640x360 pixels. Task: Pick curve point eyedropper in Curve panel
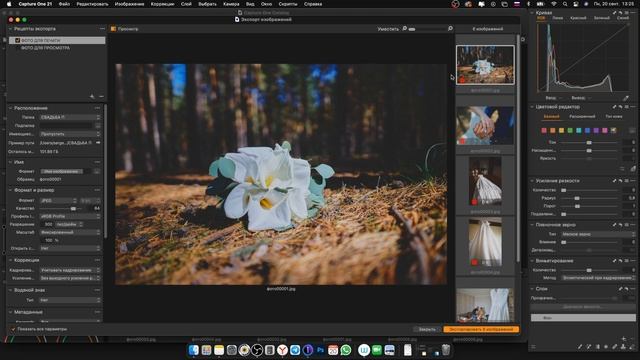625,98
